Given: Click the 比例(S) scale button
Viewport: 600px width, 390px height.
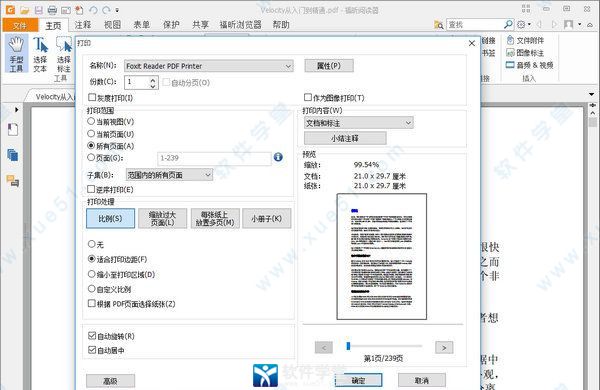Looking at the screenshot, I should tap(111, 219).
